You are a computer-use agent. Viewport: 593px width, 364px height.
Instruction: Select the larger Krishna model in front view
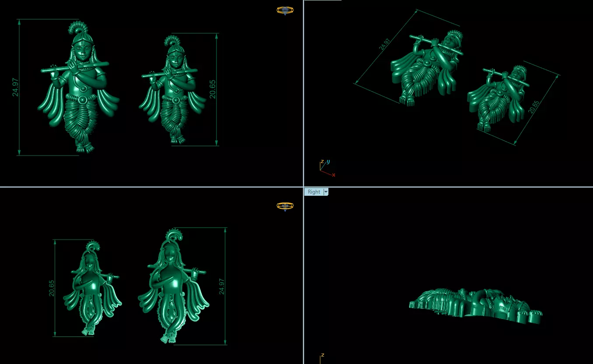pos(78,87)
